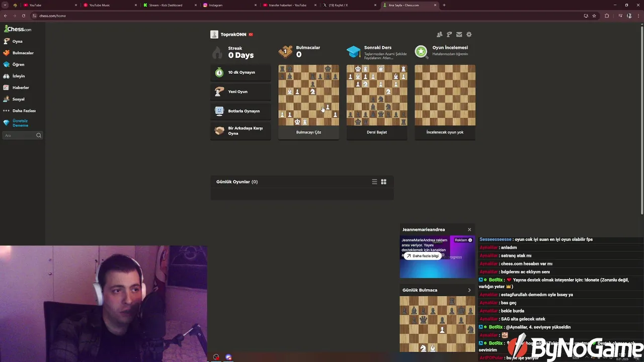Open the messages envelope icon
The image size is (644, 362).
pos(459,34)
